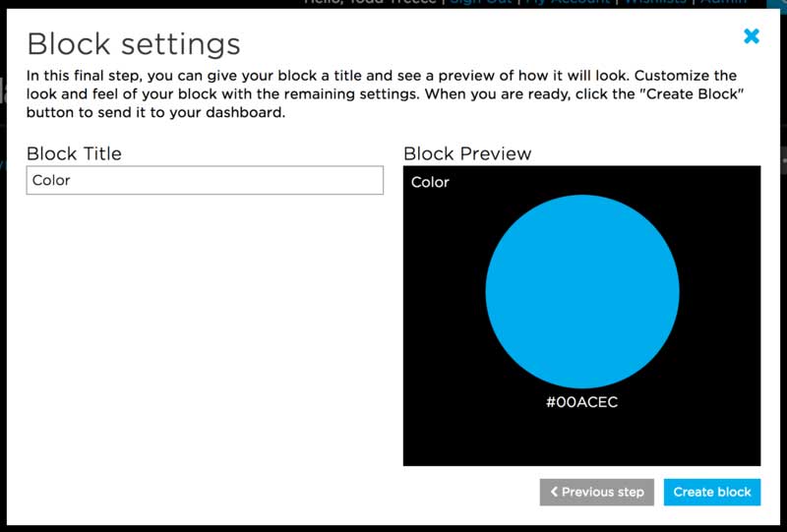Click the Create block button
This screenshot has width=787, height=532.
(x=711, y=492)
